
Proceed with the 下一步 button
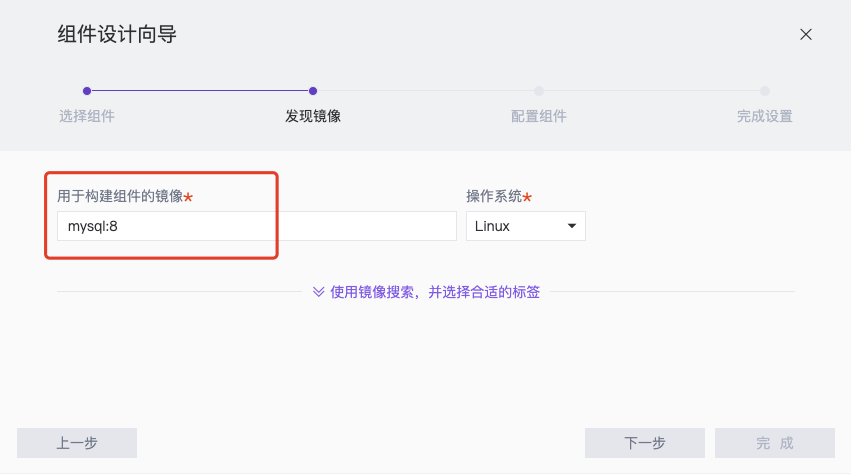pyautogui.click(x=645, y=443)
